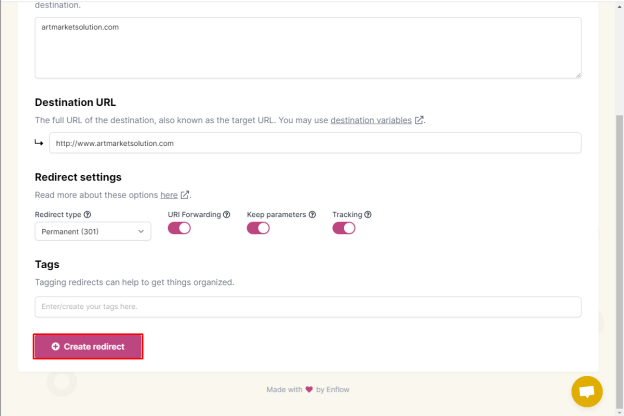Toggle the URI Forwarding switch

click(179, 228)
